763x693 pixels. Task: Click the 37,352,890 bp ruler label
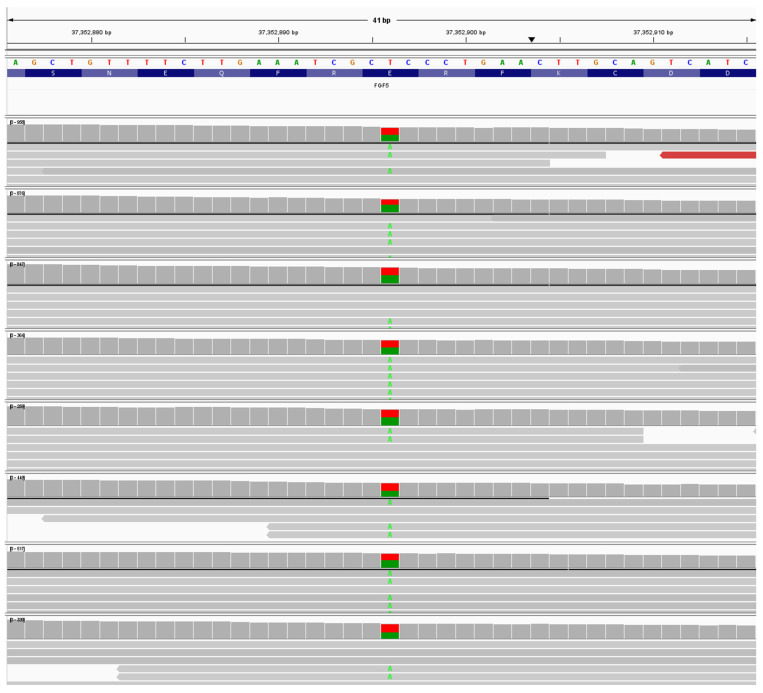click(x=278, y=33)
